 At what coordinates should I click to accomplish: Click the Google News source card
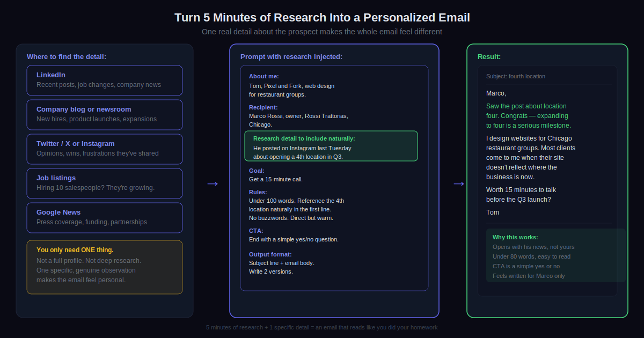[x=105, y=217]
